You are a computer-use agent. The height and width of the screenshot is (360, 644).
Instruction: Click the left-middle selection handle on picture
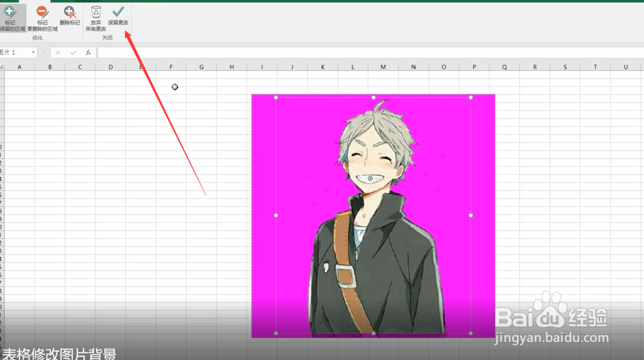[x=276, y=216]
